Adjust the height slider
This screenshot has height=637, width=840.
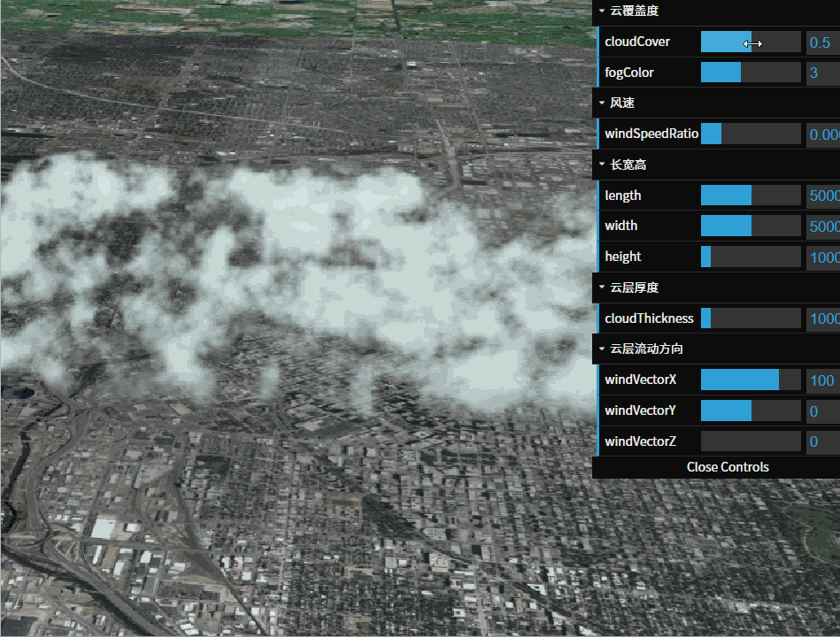[x=751, y=257]
